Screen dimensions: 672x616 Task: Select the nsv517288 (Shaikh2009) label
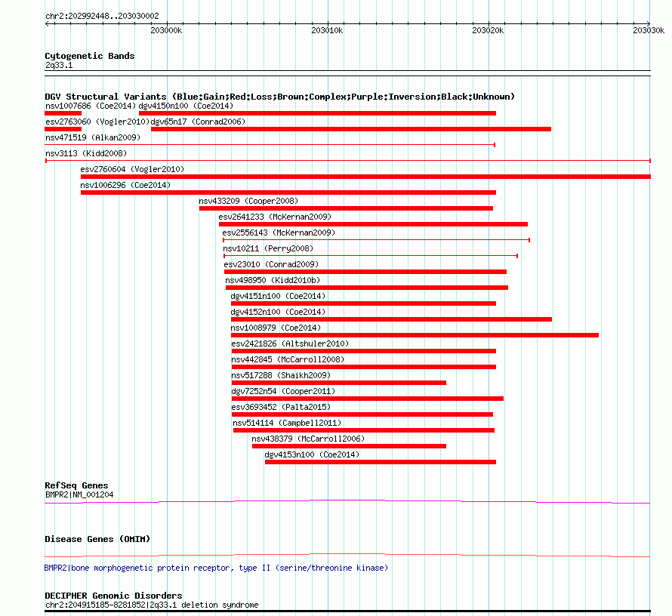click(x=281, y=375)
